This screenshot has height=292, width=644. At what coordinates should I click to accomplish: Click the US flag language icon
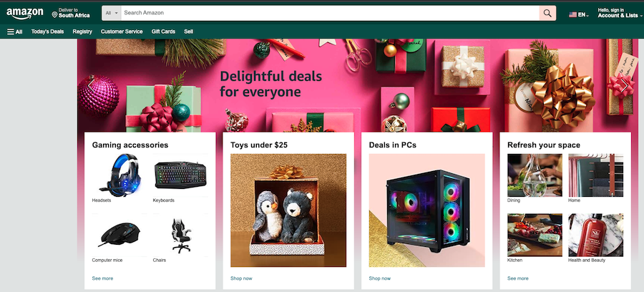point(572,15)
